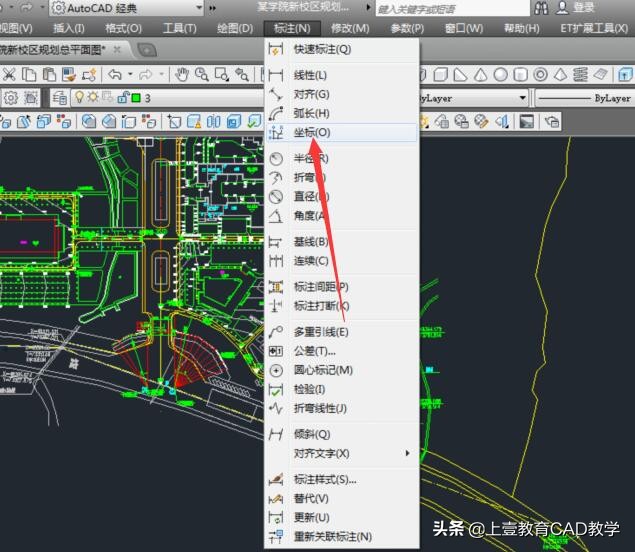The width and height of the screenshot is (635, 552).
Task: Click the Planar Surface tool icon
Action: (x=601, y=75)
